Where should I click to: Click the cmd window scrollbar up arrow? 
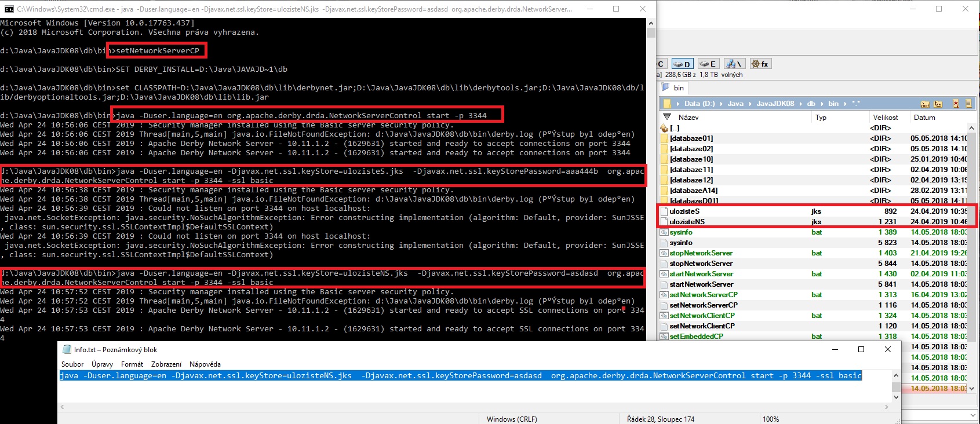(651, 23)
